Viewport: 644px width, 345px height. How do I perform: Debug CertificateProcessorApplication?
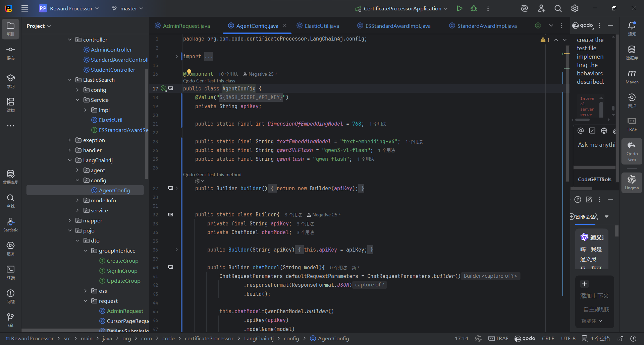(474, 8)
